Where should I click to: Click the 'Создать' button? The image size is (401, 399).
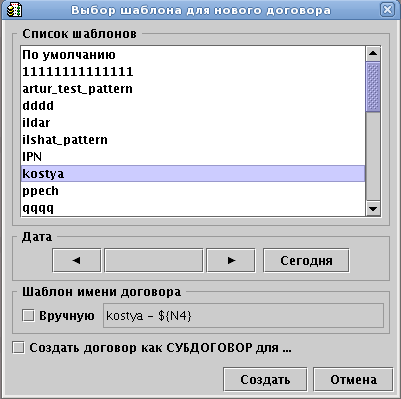point(265,379)
